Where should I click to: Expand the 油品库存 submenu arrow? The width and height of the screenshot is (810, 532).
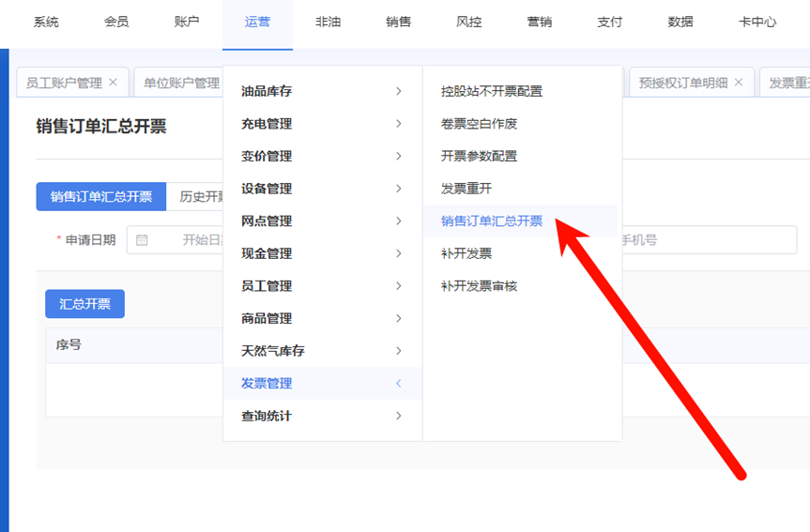(399, 91)
